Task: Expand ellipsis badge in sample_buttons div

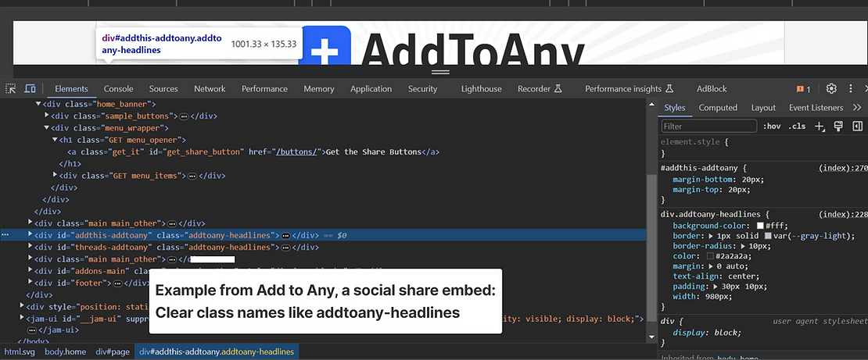Action: click(x=184, y=116)
